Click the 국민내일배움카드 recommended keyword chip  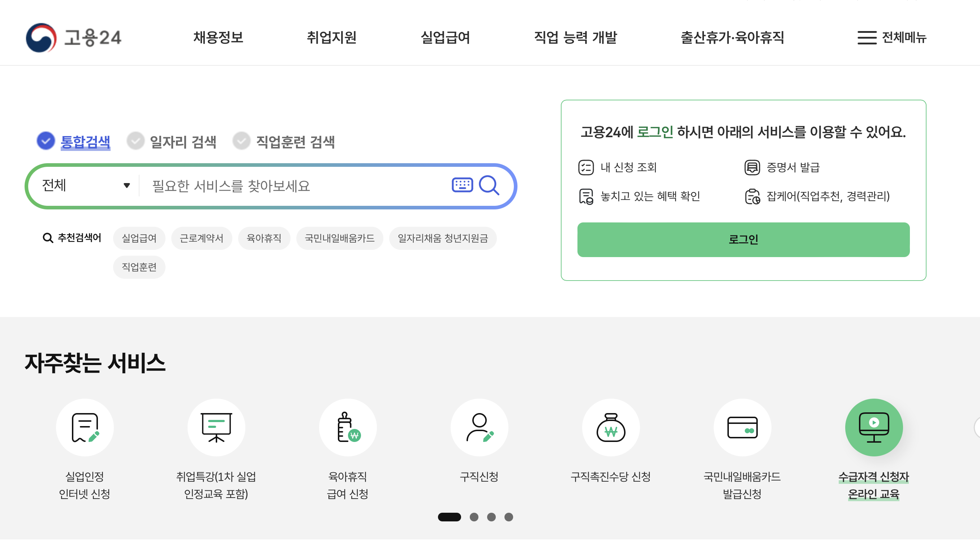point(339,238)
